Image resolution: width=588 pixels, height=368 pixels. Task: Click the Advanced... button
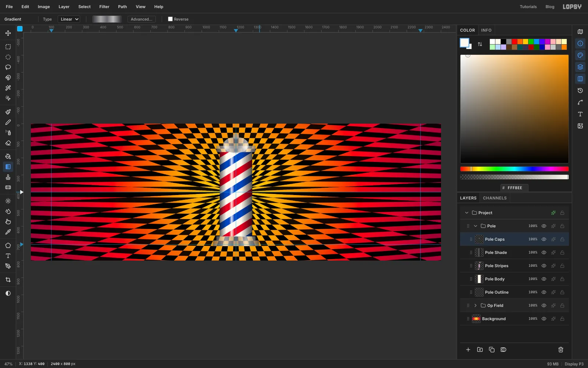pyautogui.click(x=141, y=19)
